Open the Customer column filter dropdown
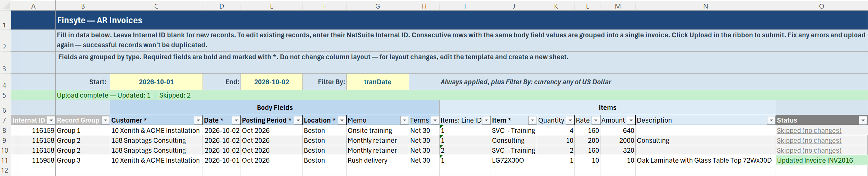Image resolution: width=868 pixels, height=176 pixels. pos(198,120)
